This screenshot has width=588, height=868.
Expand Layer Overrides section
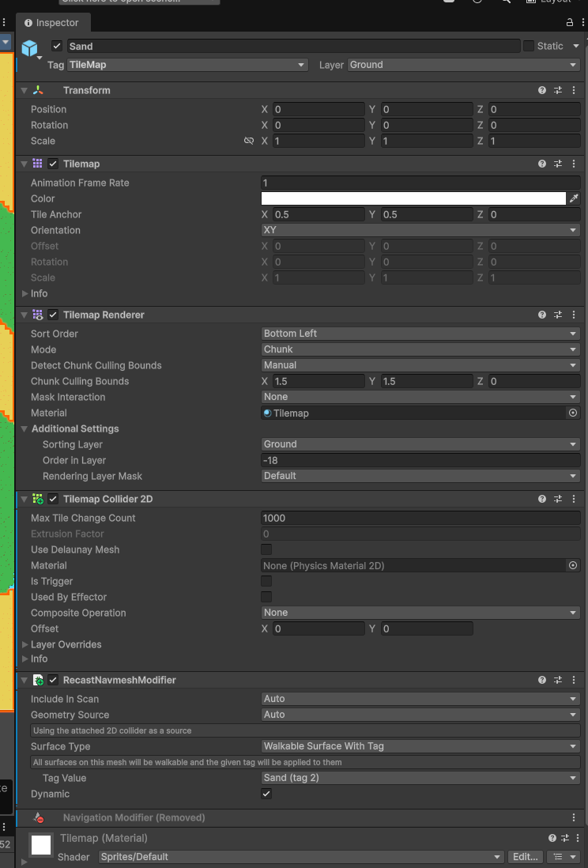pyautogui.click(x=66, y=645)
